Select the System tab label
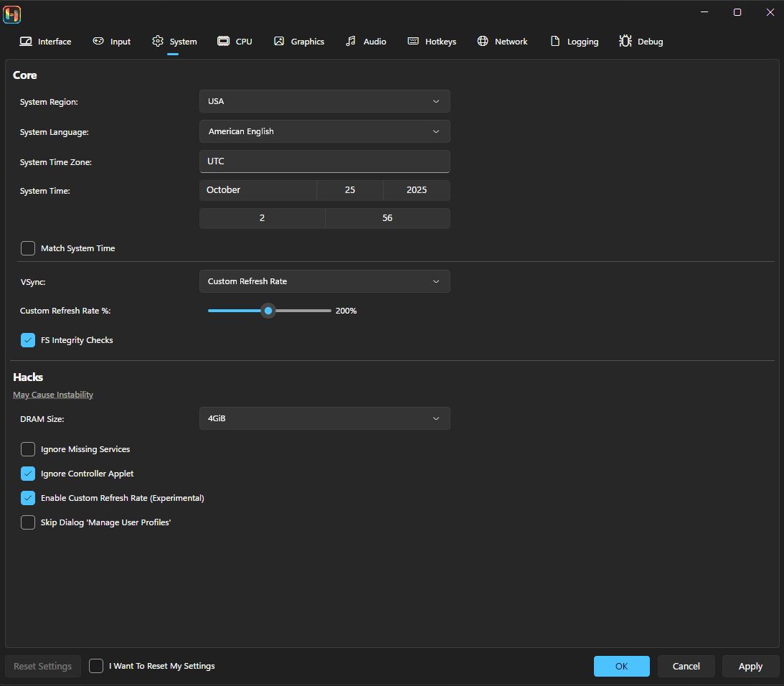This screenshot has width=784, height=686. click(x=183, y=42)
